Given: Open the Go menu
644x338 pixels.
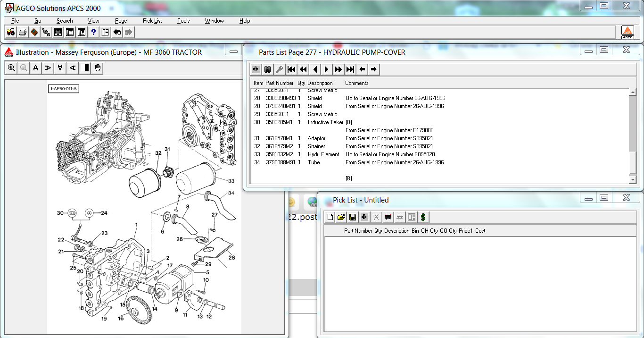Looking at the screenshot, I should 38,21.
